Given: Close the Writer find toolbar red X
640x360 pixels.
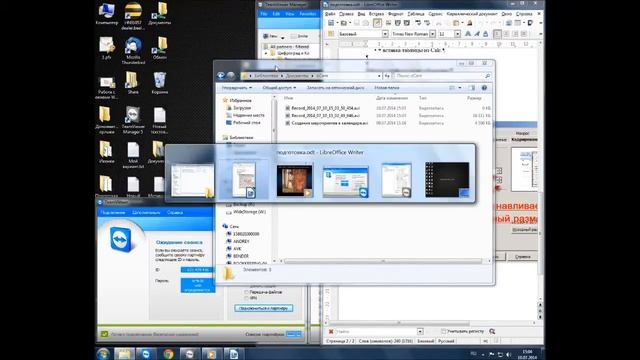Looking at the screenshot, I should (x=331, y=331).
